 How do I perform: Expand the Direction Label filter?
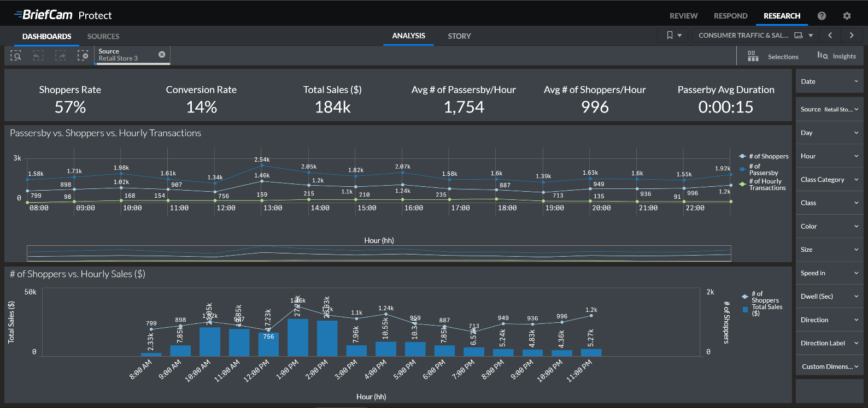[x=829, y=343]
